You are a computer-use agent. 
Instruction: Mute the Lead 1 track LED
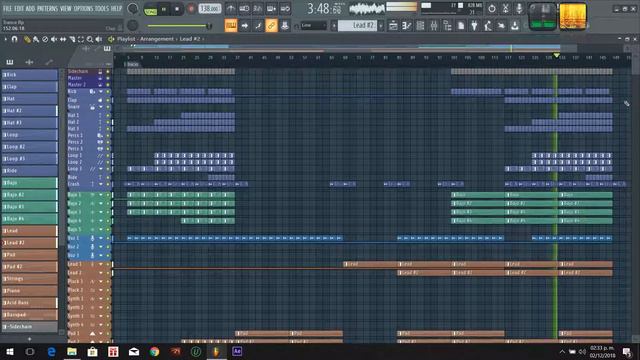(108, 264)
